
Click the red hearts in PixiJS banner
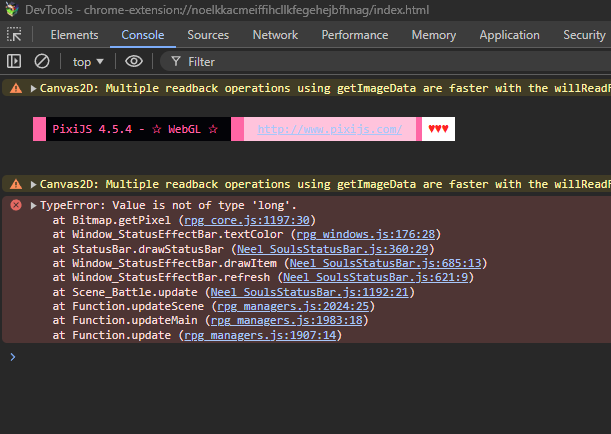coord(438,129)
